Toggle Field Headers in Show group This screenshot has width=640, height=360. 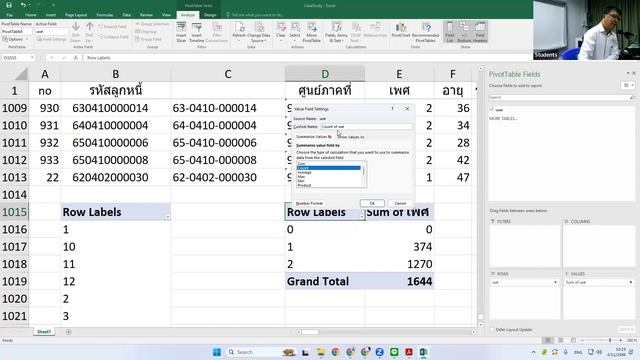[x=480, y=32]
